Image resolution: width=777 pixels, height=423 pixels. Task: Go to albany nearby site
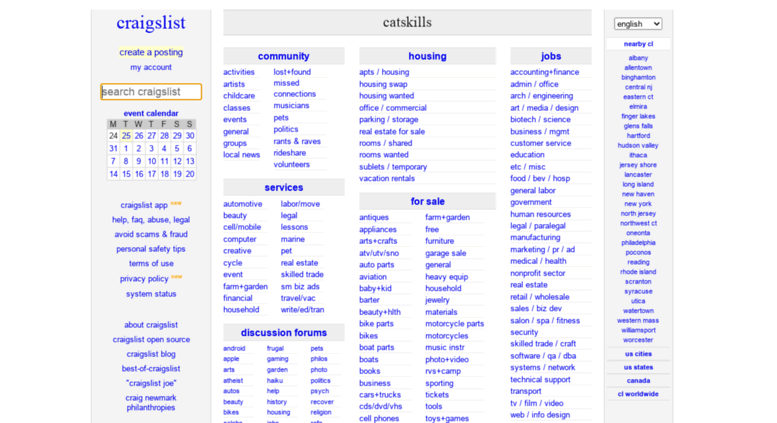(638, 58)
